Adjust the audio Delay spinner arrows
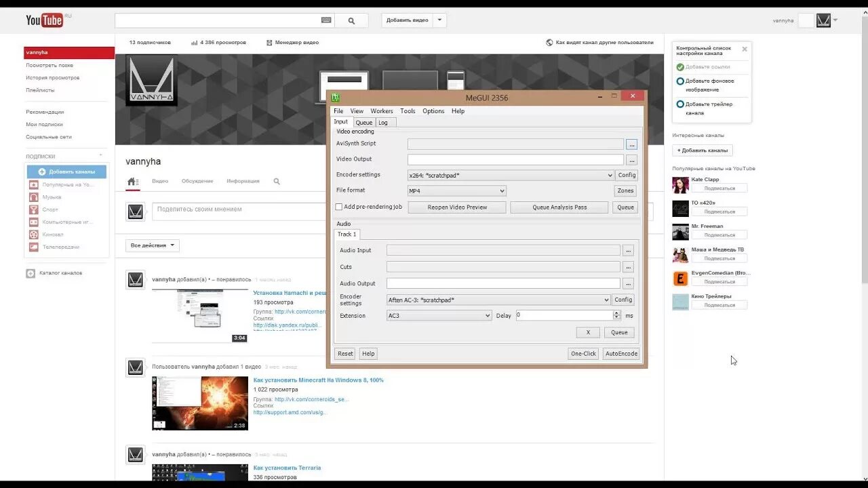The width and height of the screenshot is (868, 488). [x=616, y=316]
